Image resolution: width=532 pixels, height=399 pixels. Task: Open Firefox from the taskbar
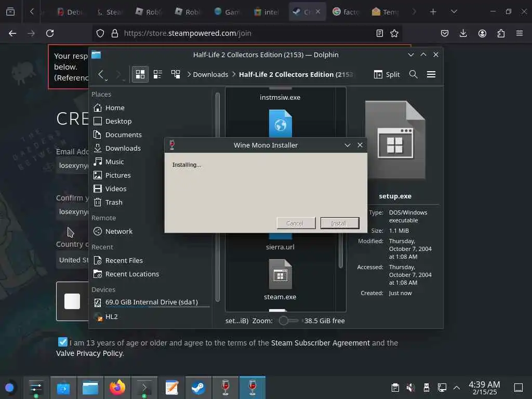click(117, 388)
